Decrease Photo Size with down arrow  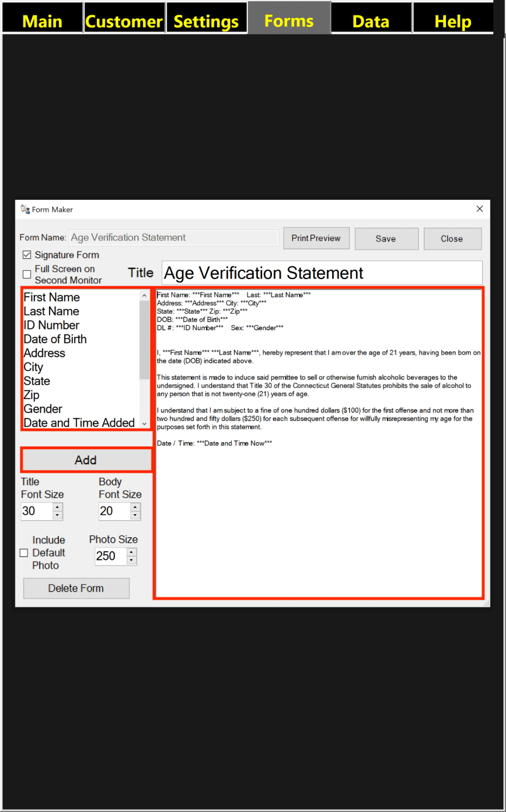point(131,560)
